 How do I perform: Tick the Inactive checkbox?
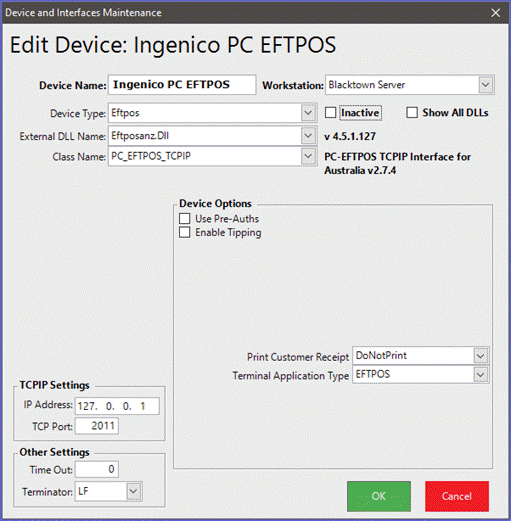coord(330,113)
